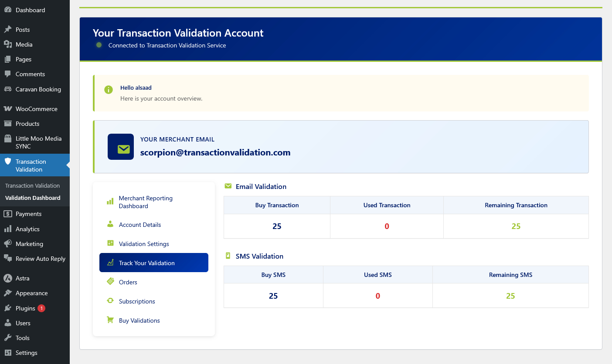The width and height of the screenshot is (612, 364).
Task: Click the SMS Validation phone icon
Action: pyautogui.click(x=228, y=256)
